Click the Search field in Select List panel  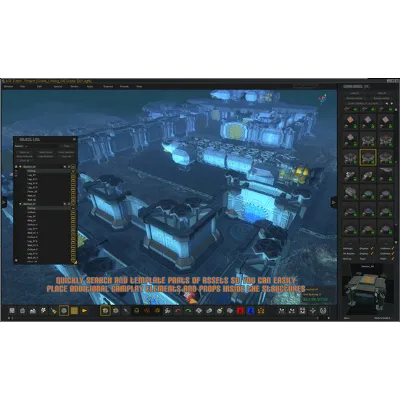click(x=42, y=146)
